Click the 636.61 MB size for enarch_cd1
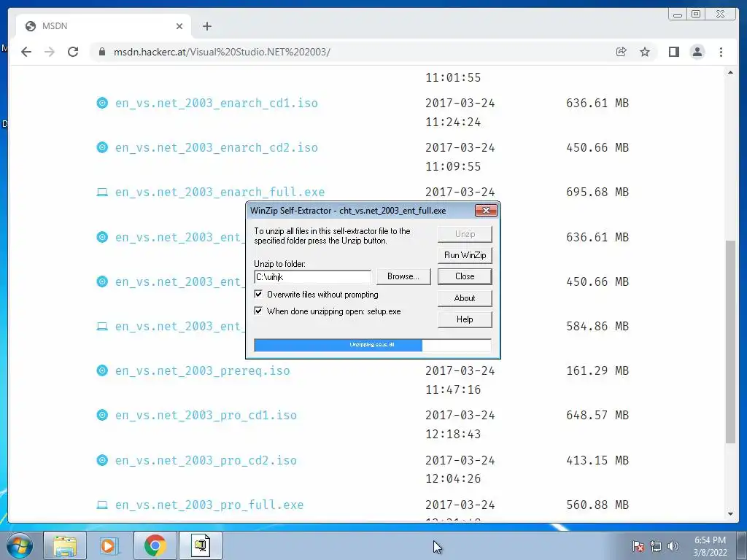 [x=597, y=103]
